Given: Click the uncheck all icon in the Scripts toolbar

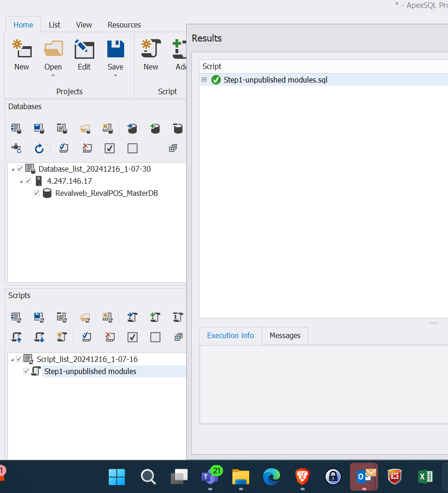Looking at the screenshot, I should click(155, 337).
